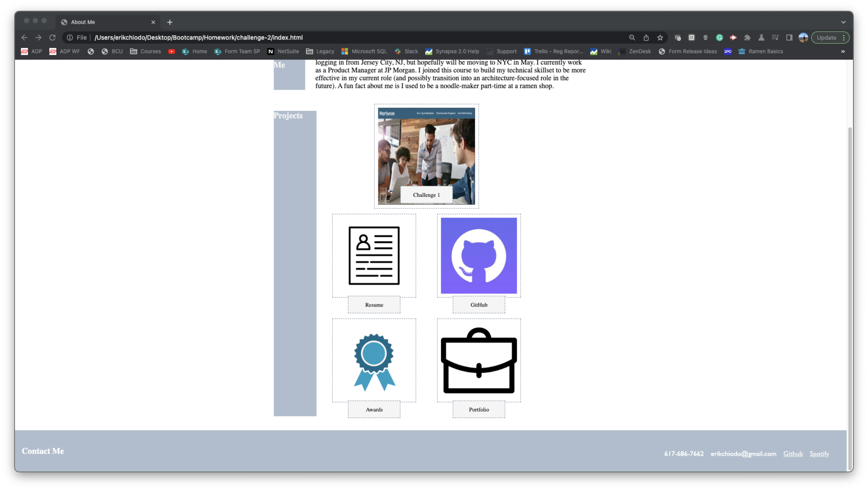Open the YouTube bookmark icon
This screenshot has width=868, height=490.
coord(172,51)
